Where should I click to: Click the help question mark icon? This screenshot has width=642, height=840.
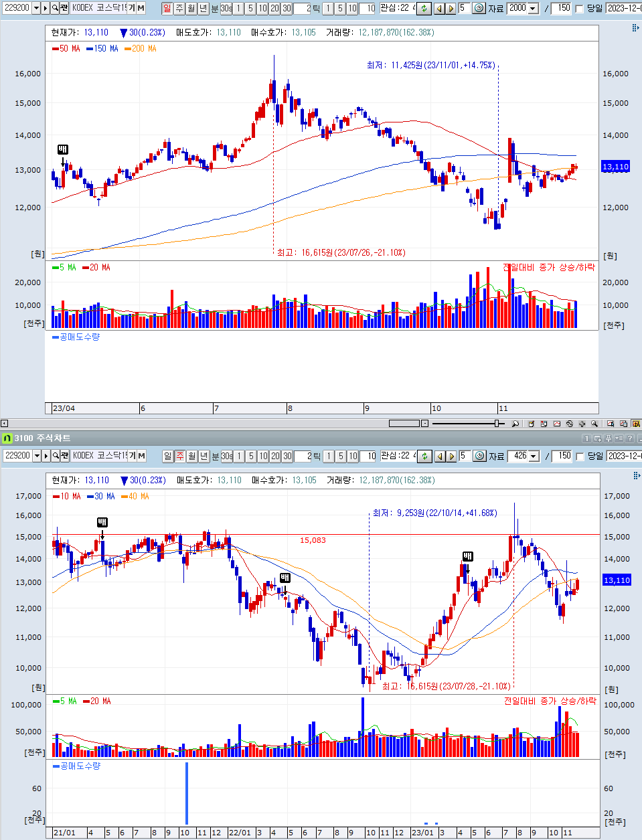630,438
